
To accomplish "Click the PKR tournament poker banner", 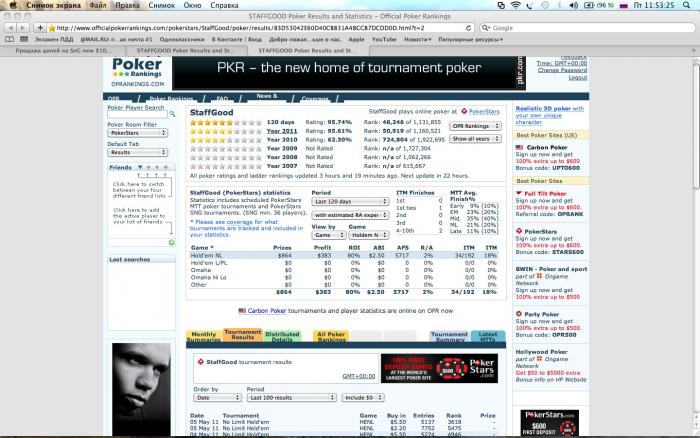I will pyautogui.click(x=348, y=73).
